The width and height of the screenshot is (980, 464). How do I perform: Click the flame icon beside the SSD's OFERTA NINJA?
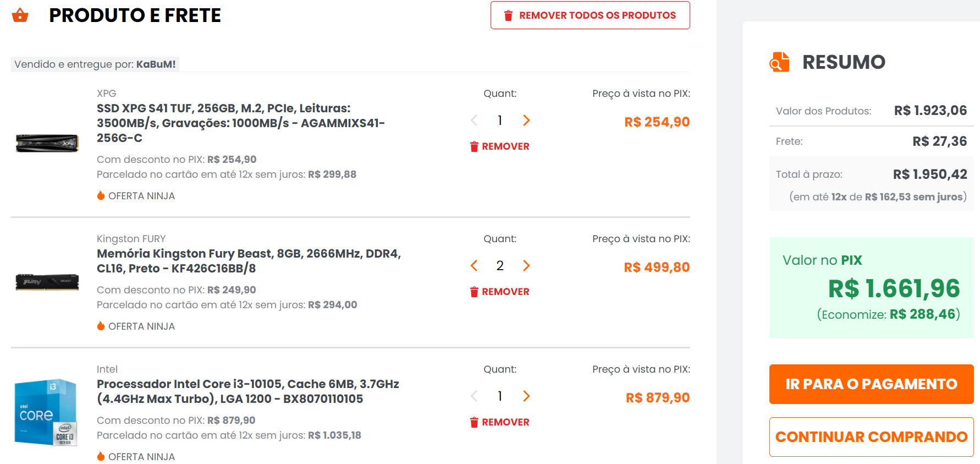click(101, 195)
